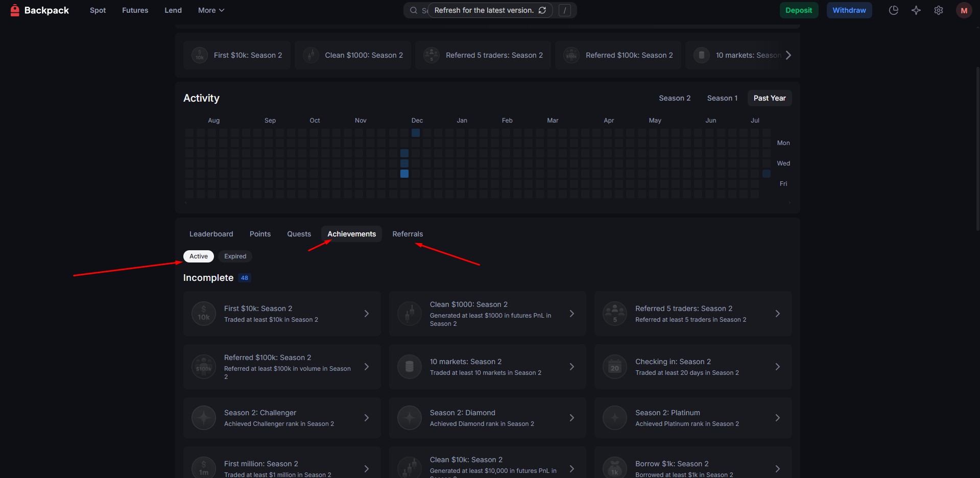
Task: Open the user profile avatar M
Action: click(x=964, y=10)
